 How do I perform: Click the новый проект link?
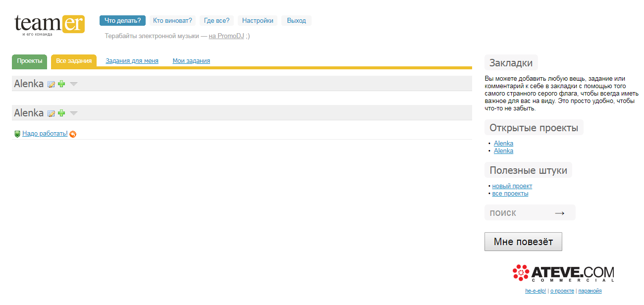pos(512,186)
